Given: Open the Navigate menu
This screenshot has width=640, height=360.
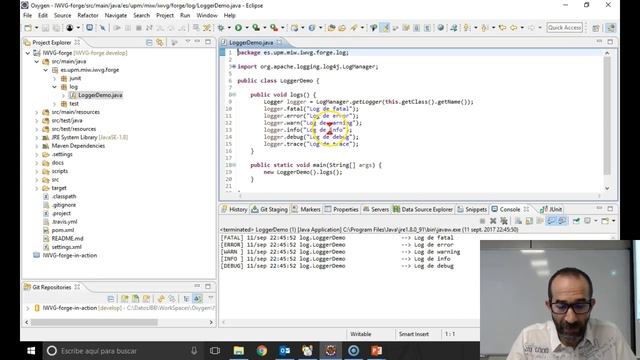Looking at the screenshot, I should click(x=116, y=16).
